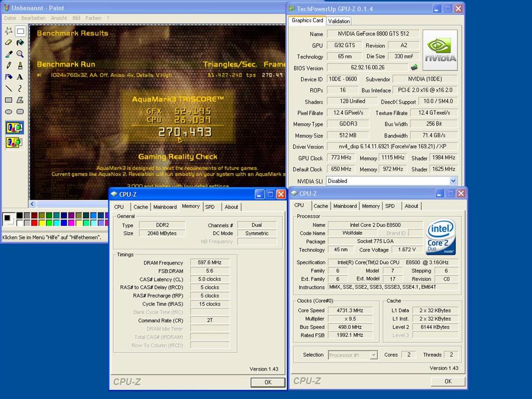Open SPD tab in processor CPU-Z window
The height and width of the screenshot is (399, 532).
(390, 206)
